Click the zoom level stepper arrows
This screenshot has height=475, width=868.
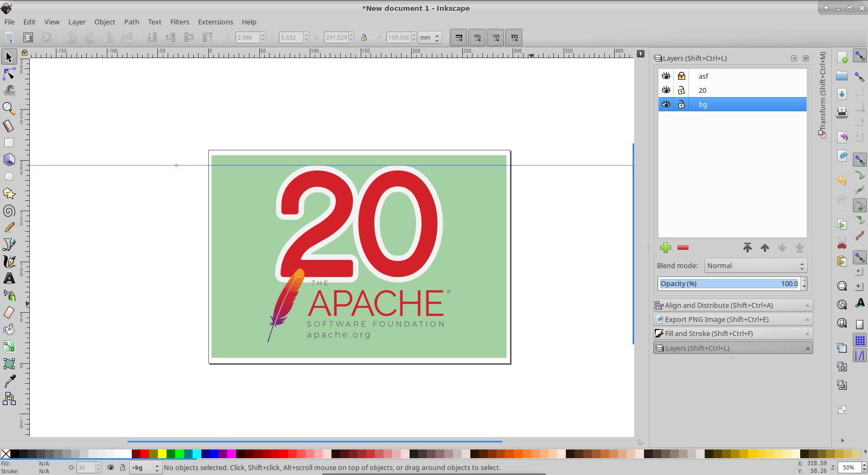tap(864, 467)
